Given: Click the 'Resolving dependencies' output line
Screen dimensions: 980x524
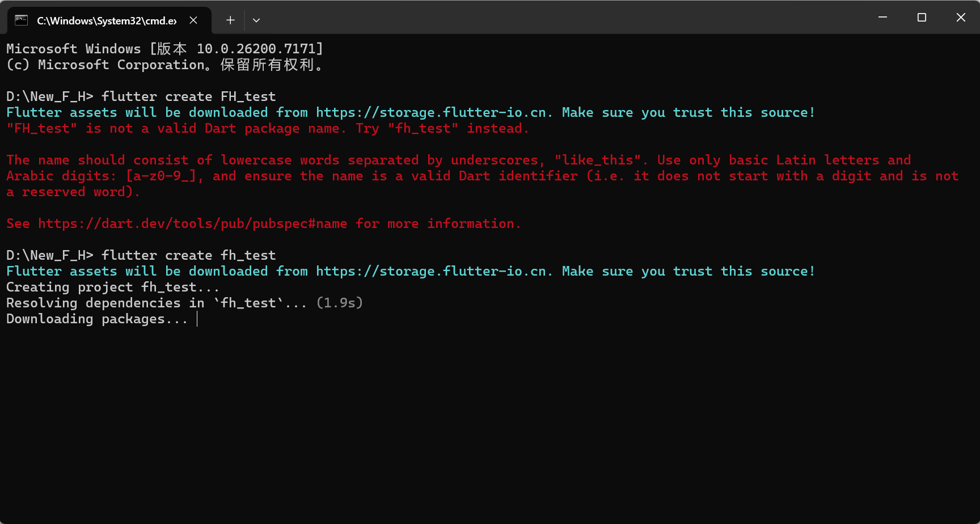Looking at the screenshot, I should [184, 303].
